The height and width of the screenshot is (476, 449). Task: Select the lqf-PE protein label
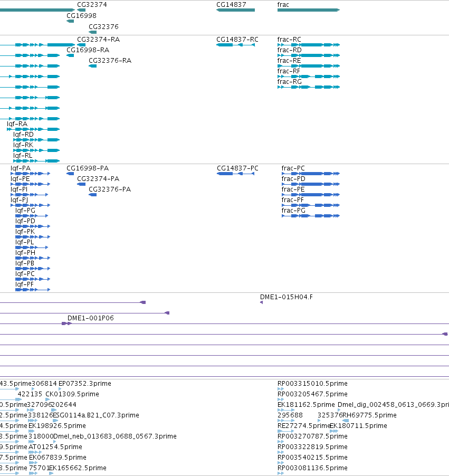click(20, 179)
